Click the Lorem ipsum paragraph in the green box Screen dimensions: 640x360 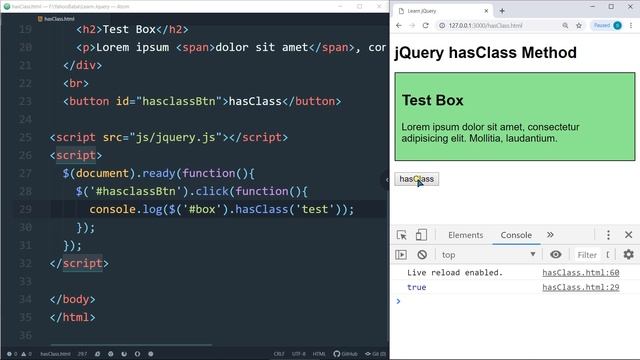point(491,133)
